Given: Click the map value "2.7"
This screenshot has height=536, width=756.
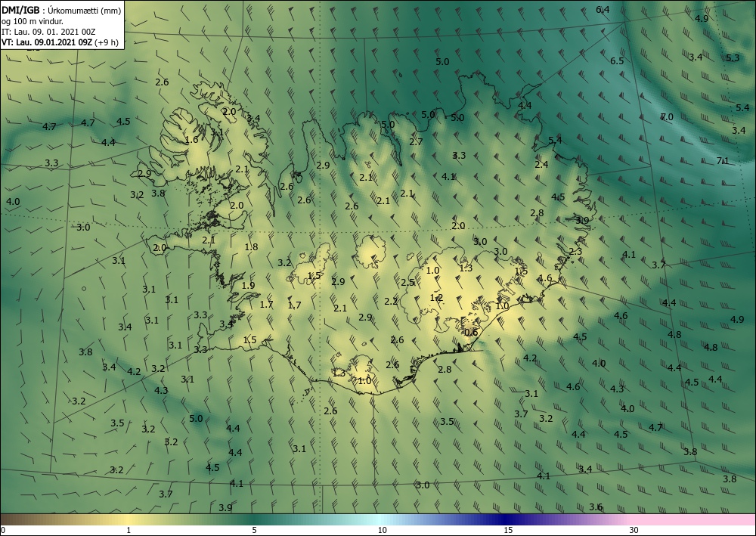Looking at the screenshot, I should tap(416, 141).
